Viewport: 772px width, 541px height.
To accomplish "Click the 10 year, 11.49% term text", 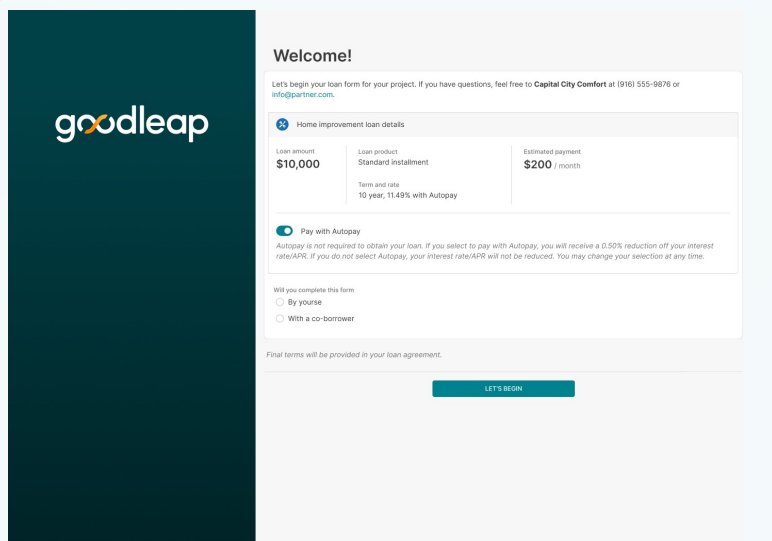I will point(408,195).
